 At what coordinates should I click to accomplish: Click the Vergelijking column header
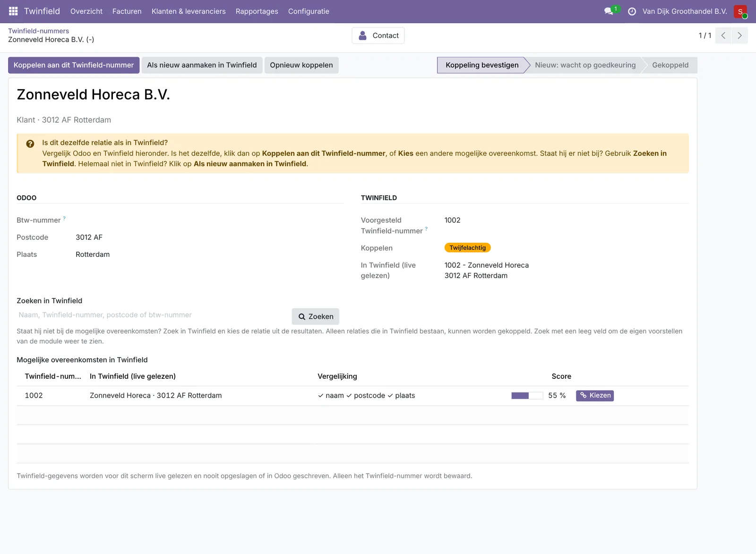pos(337,376)
